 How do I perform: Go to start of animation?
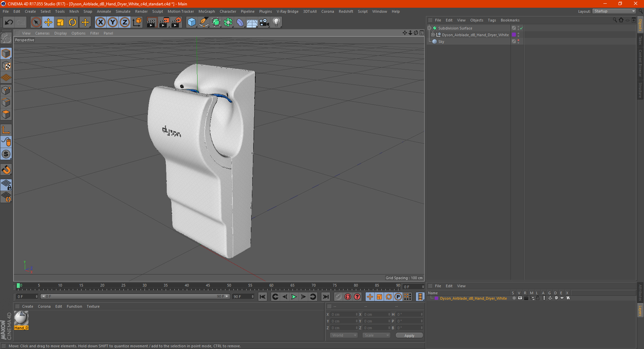(263, 297)
